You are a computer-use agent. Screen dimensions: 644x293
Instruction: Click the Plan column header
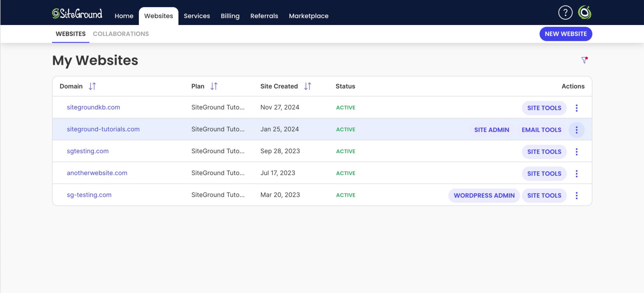coord(198,86)
